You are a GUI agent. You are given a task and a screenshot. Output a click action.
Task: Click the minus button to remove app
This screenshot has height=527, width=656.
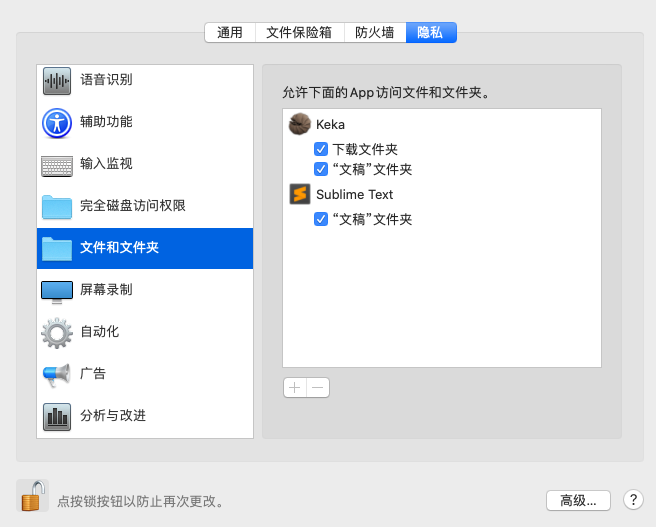(x=318, y=388)
